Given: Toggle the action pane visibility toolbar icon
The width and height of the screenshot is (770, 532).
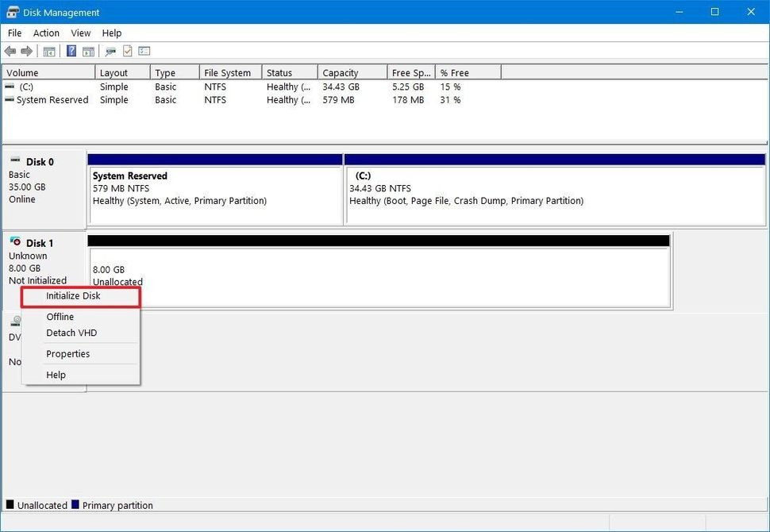Looking at the screenshot, I should coord(88,51).
